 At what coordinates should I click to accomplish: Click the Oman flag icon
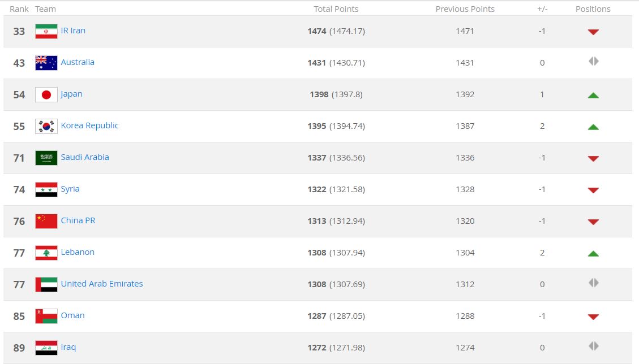tap(46, 316)
